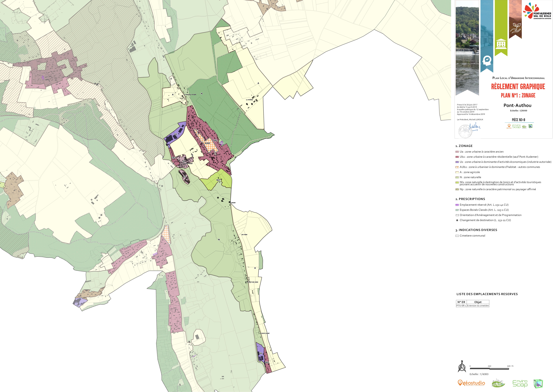
Task: Click the 'LA POTERIE' map label
Action: tap(249, 100)
